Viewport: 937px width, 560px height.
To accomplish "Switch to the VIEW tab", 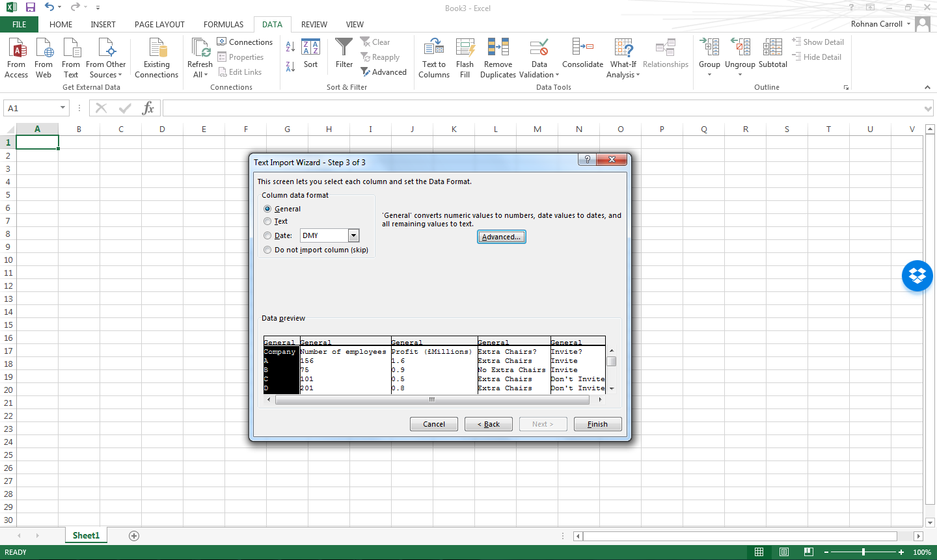I will click(355, 25).
